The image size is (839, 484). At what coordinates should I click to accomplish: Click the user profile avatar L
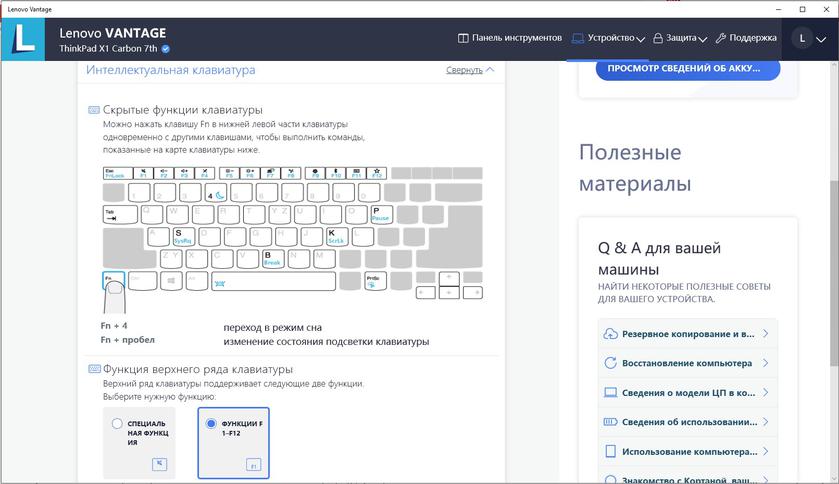[801, 38]
